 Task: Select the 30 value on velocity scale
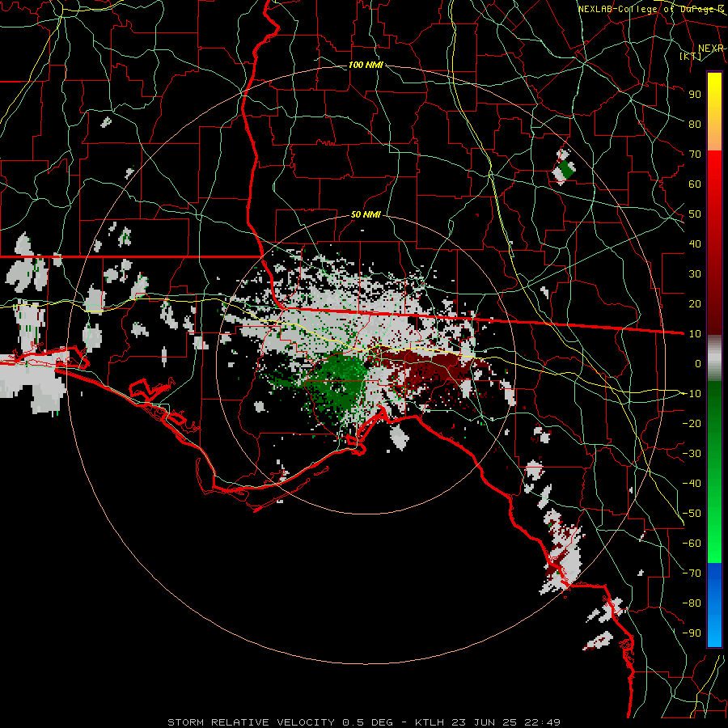(695, 274)
